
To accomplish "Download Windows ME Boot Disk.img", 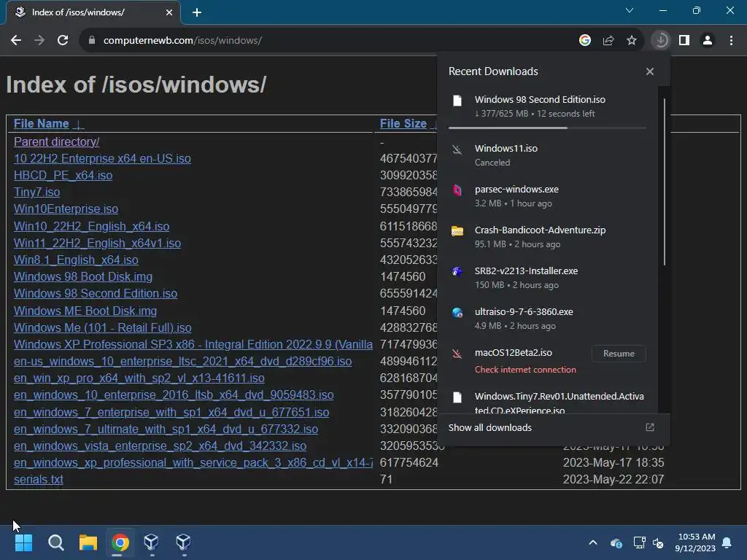I will (x=85, y=311).
